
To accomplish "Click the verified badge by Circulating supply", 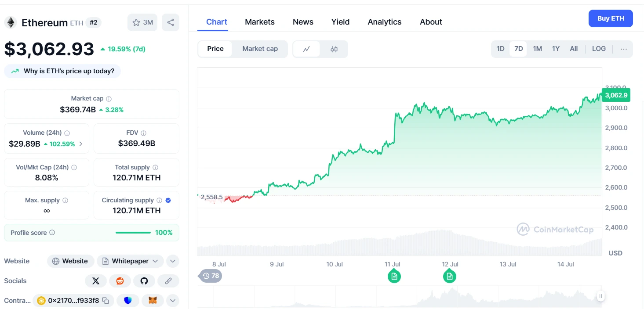I will (168, 200).
